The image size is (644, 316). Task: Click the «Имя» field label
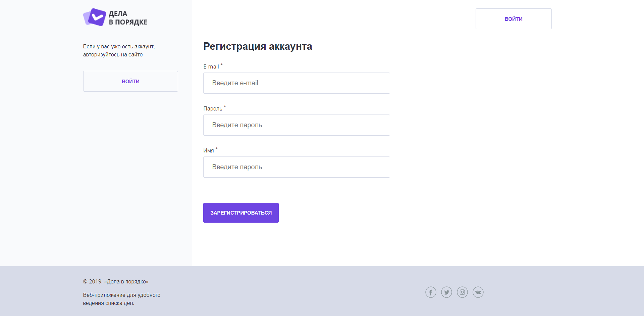210,150
